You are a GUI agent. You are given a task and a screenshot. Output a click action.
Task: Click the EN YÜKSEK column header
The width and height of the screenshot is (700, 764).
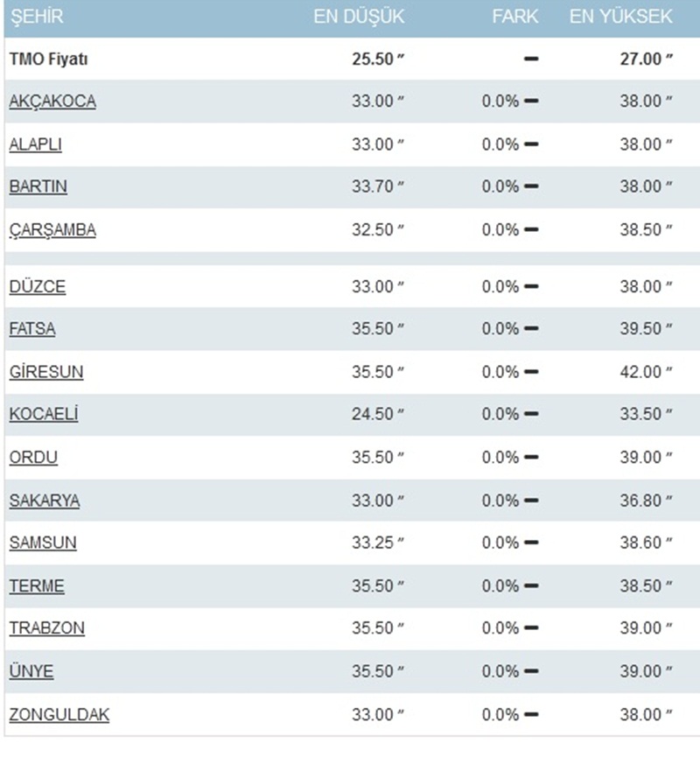click(621, 17)
